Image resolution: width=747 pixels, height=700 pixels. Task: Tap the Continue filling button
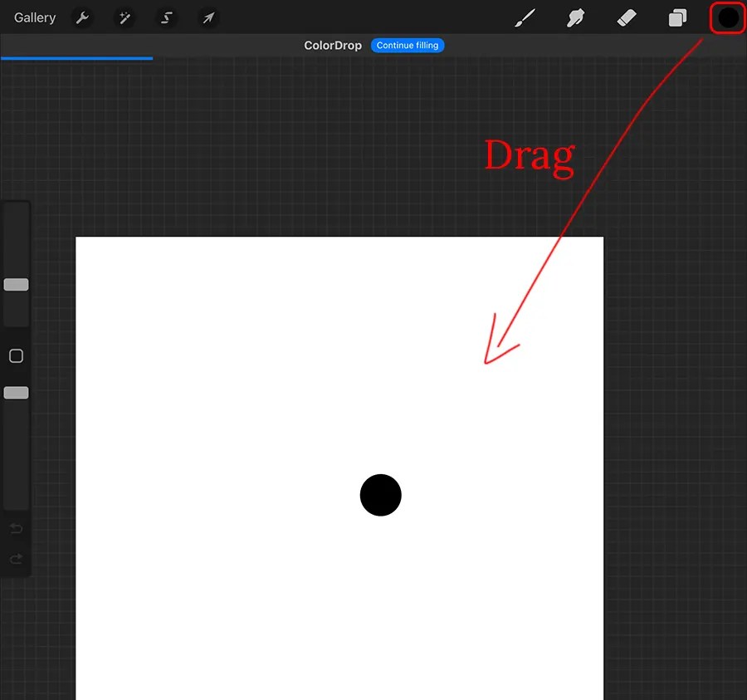click(408, 46)
